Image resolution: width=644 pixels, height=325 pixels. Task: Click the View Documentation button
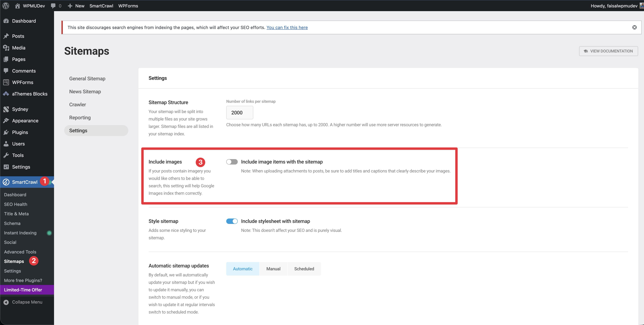tap(608, 51)
